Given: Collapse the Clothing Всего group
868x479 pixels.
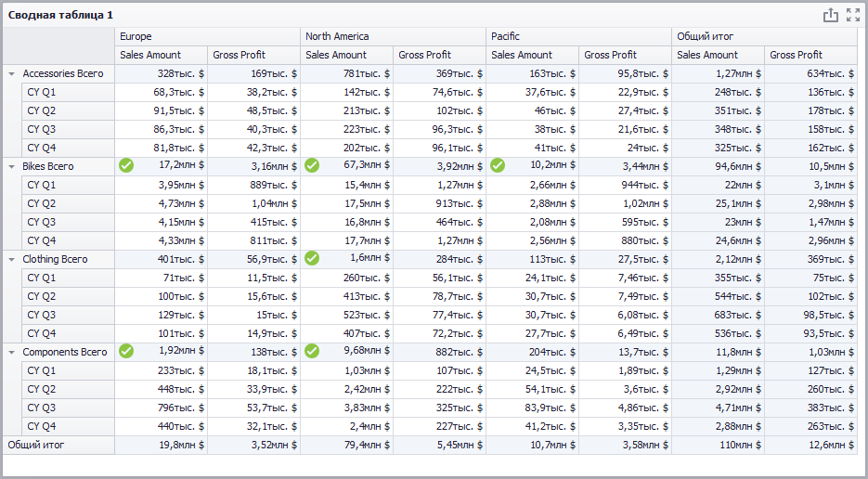Looking at the screenshot, I should [12, 259].
